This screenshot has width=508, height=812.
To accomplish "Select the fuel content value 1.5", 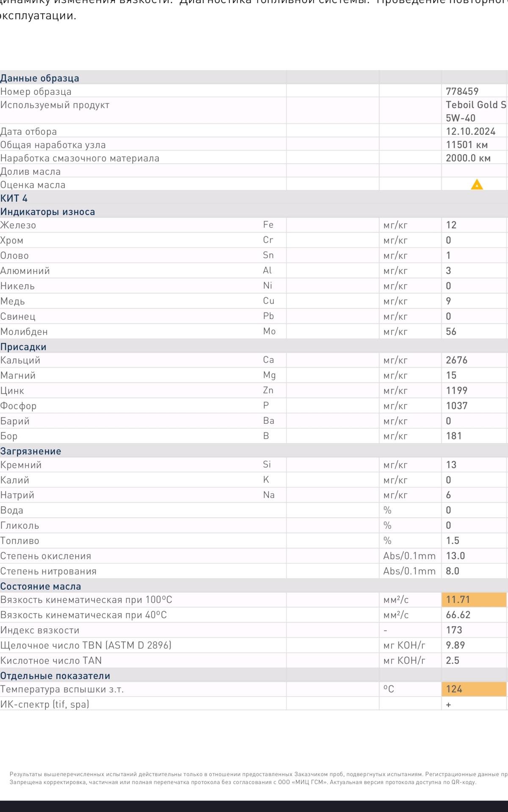I will point(453,540).
